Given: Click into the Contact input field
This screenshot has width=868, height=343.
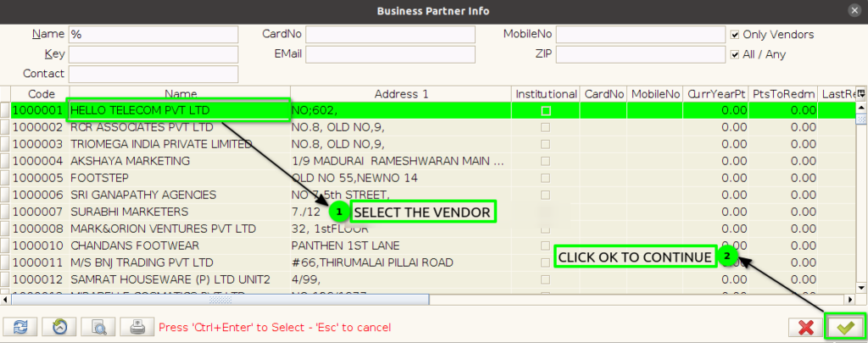Looking at the screenshot, I should click(x=153, y=74).
